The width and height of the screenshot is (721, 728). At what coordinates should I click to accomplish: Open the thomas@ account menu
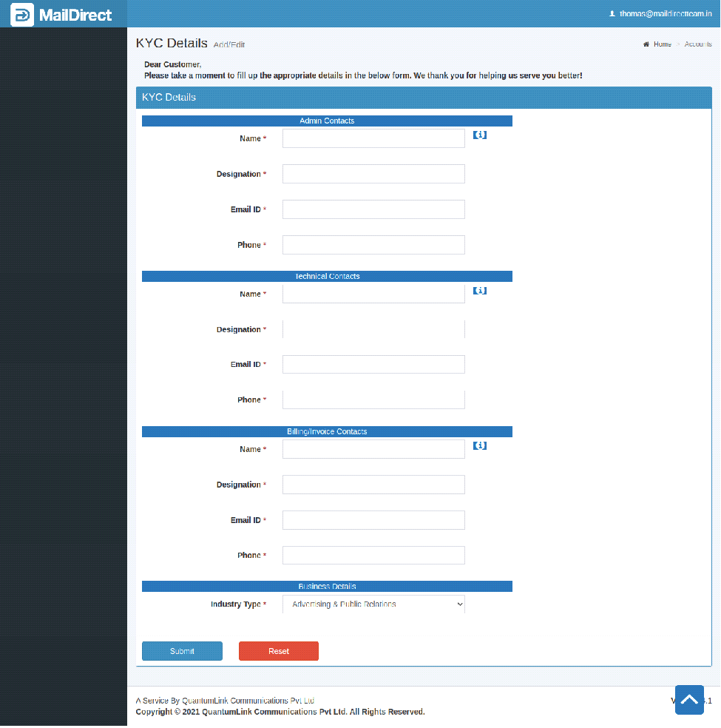(x=665, y=14)
